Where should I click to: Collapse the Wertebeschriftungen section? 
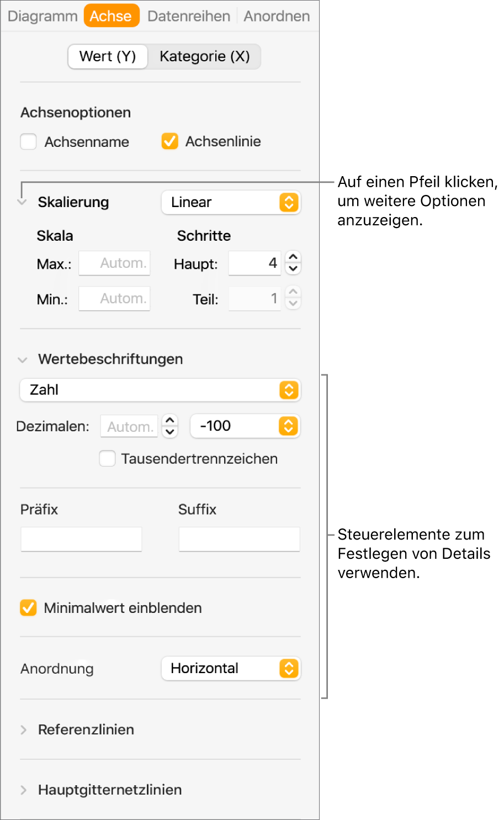(23, 360)
